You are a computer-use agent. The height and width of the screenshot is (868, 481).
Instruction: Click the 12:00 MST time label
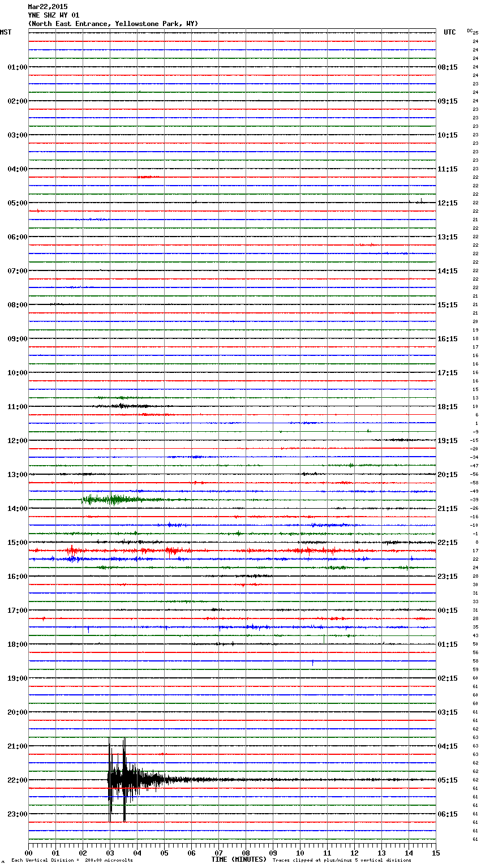tap(18, 441)
